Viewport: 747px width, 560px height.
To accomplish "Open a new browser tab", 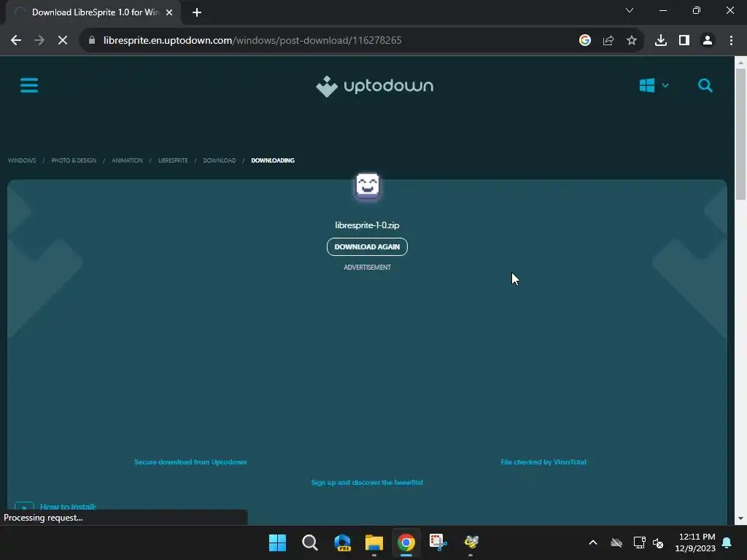I will pos(197,12).
